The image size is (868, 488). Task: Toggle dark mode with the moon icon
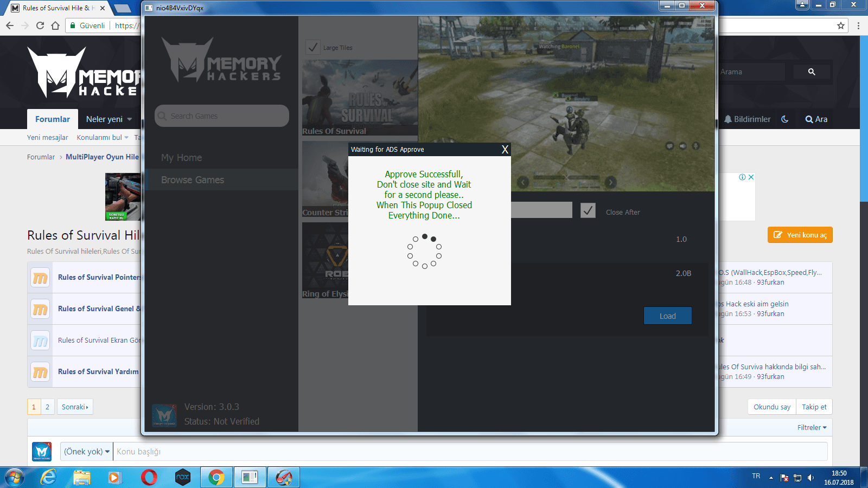coord(784,119)
